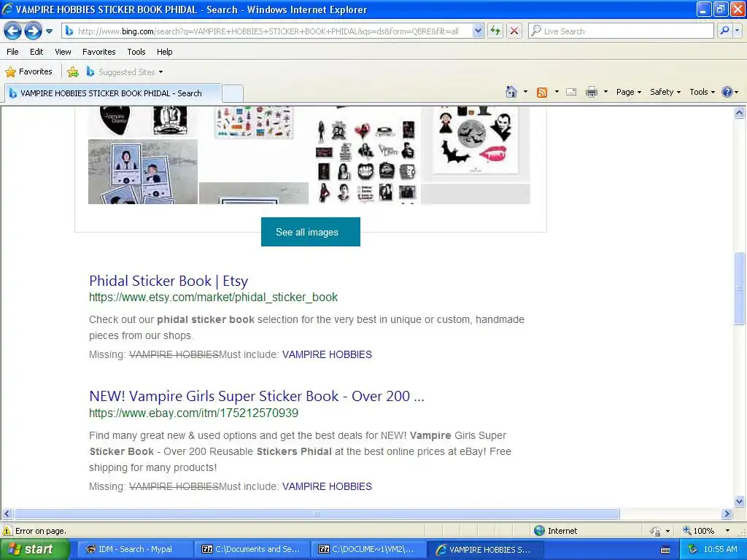This screenshot has width=747, height=560.
Task: Open the Help menu
Action: 164,52
